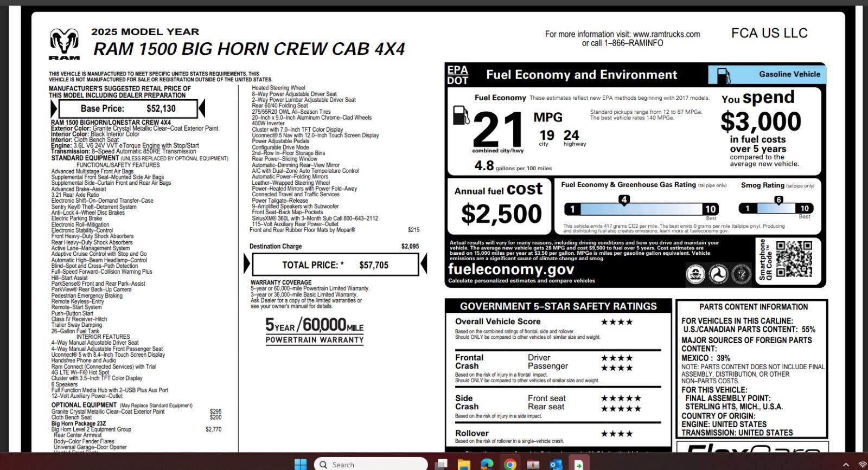Click the '$2,500' annual fuel cost

pos(501,213)
